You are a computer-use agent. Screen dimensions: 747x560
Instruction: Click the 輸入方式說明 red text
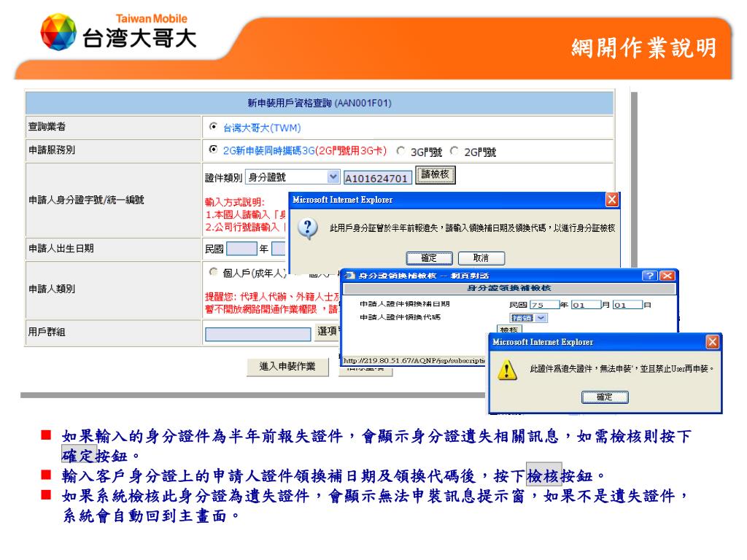[x=234, y=203]
